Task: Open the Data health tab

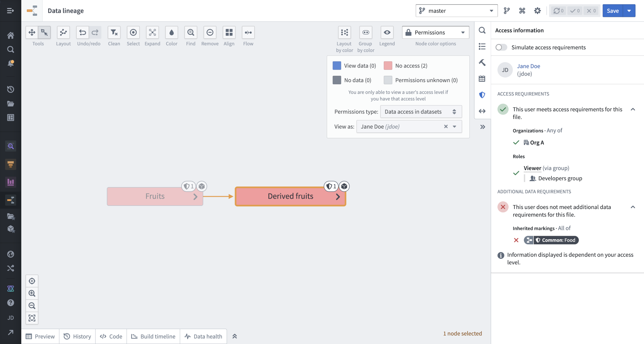Action: pos(204,336)
